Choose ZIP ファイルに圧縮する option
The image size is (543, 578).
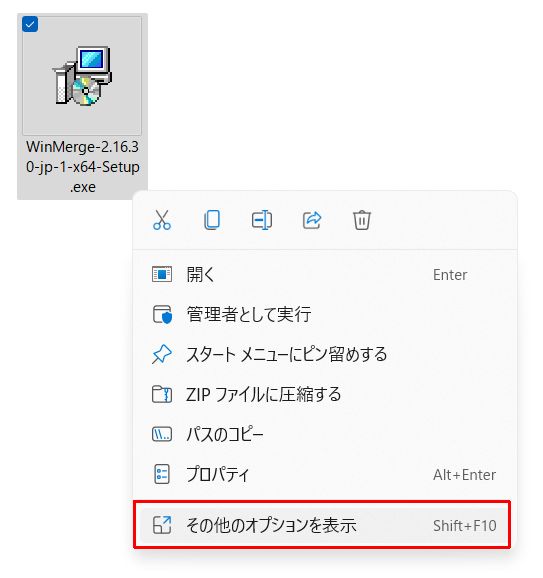[x=321, y=394]
